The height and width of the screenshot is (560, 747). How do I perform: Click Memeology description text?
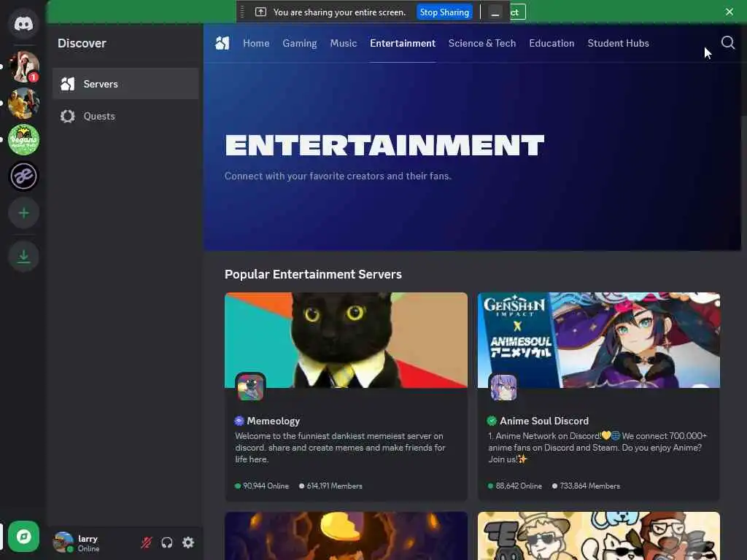[340, 448]
